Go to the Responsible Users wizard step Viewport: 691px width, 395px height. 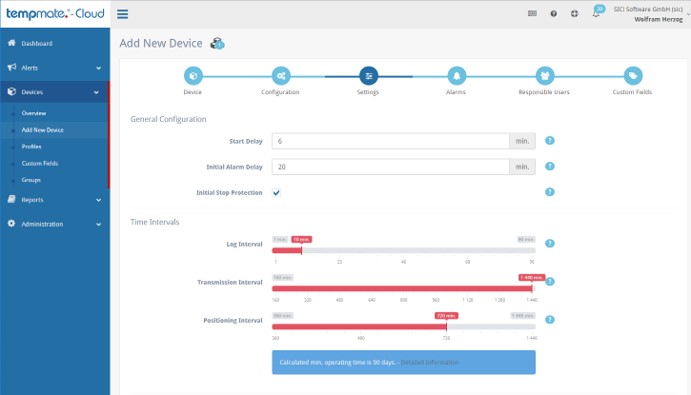(545, 76)
